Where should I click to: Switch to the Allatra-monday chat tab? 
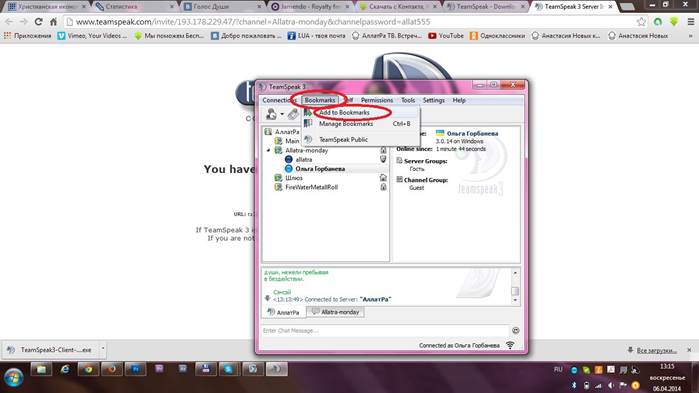(x=335, y=312)
